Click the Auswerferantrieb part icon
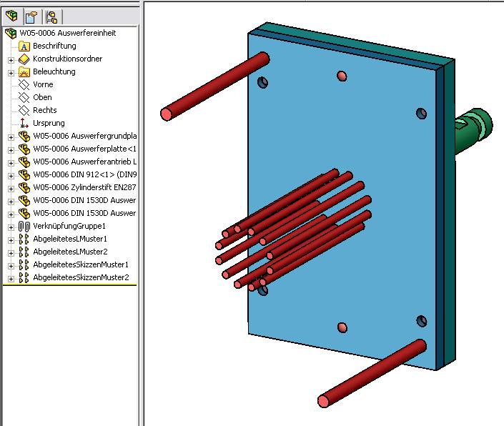The height and width of the screenshot is (426, 504). tap(24, 162)
